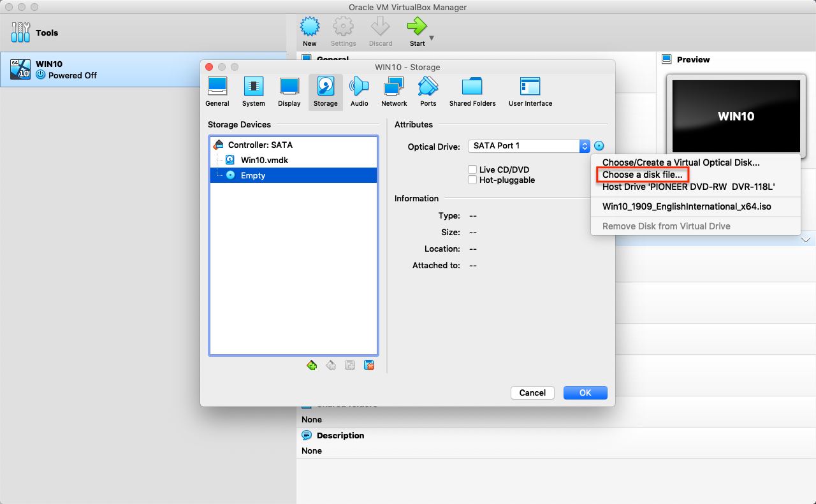
Task: Click the WIN10 OS icon in the sidebar
Action: [20, 69]
